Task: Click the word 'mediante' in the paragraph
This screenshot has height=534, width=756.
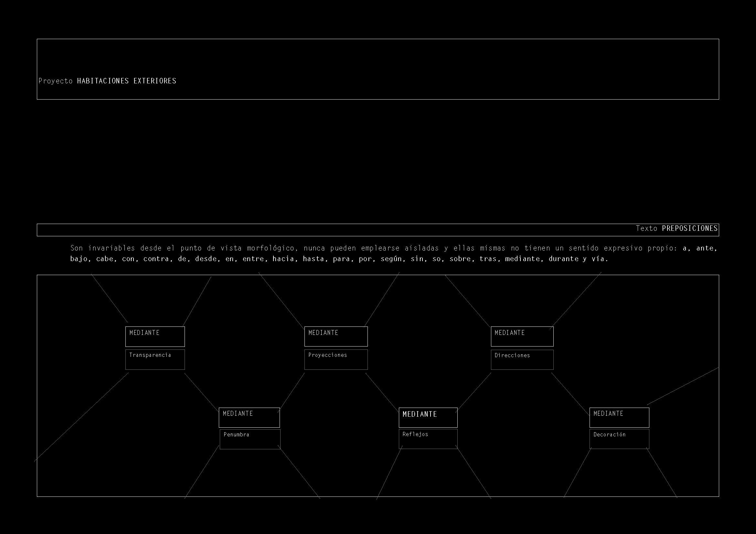Action: point(522,259)
